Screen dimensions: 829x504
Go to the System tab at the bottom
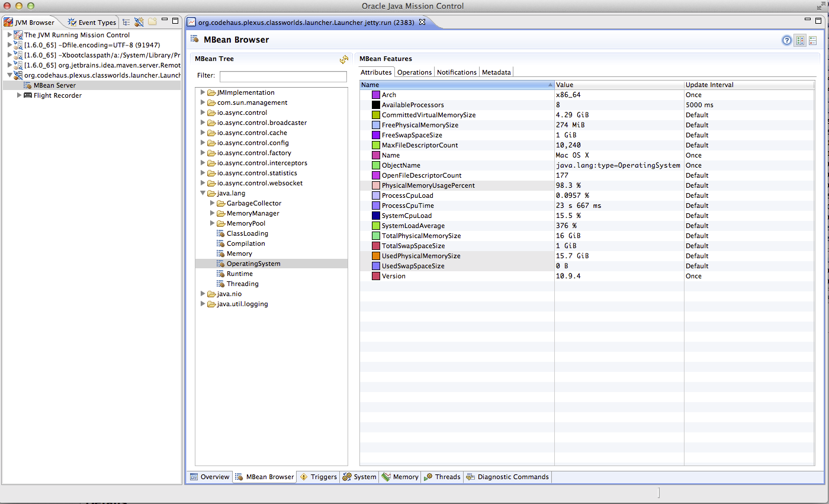(359, 477)
